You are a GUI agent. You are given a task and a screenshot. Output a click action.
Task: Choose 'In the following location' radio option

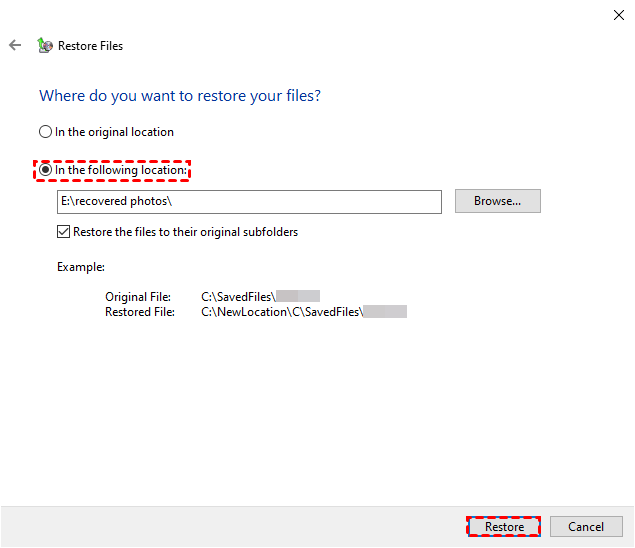[45, 171]
